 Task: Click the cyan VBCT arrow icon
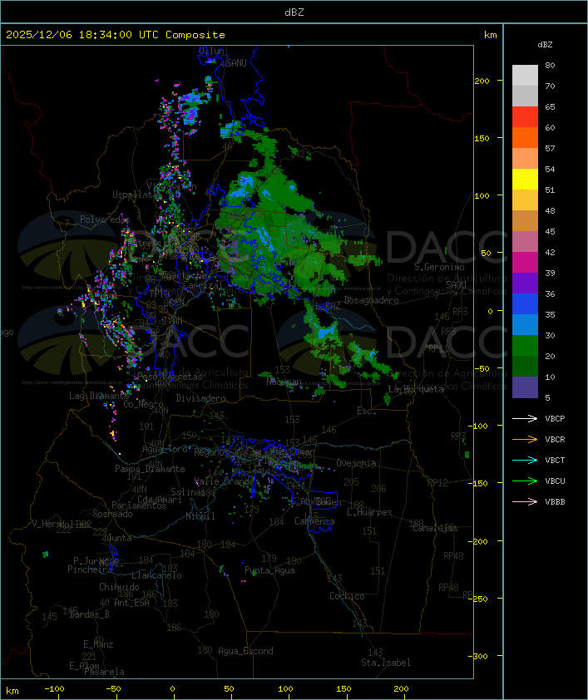pyautogui.click(x=525, y=460)
